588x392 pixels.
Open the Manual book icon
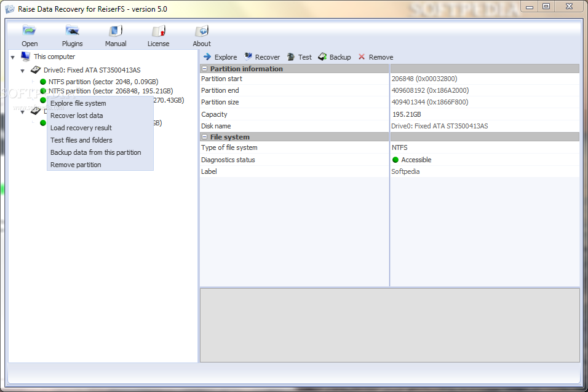click(116, 31)
